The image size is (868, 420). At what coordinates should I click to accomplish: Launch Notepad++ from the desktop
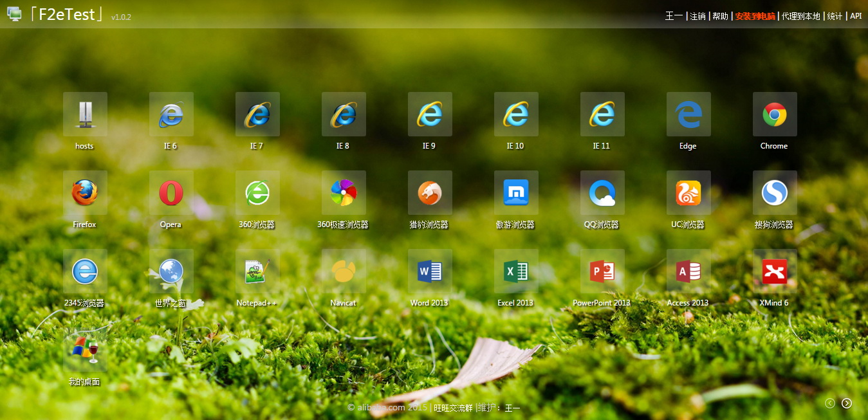[x=257, y=271]
